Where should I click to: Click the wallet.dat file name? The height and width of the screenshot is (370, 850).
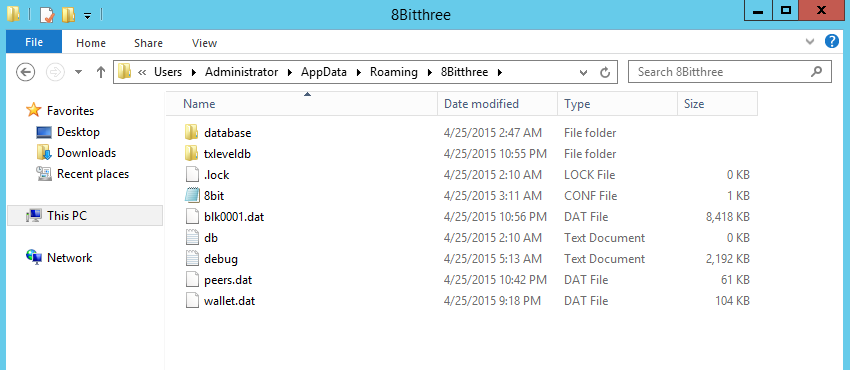coord(229,301)
